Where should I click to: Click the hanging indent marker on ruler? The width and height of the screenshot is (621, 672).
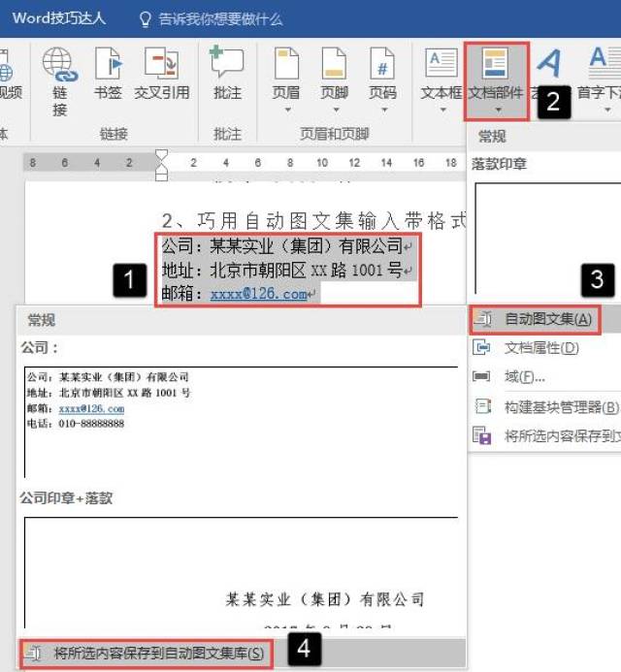click(x=162, y=170)
